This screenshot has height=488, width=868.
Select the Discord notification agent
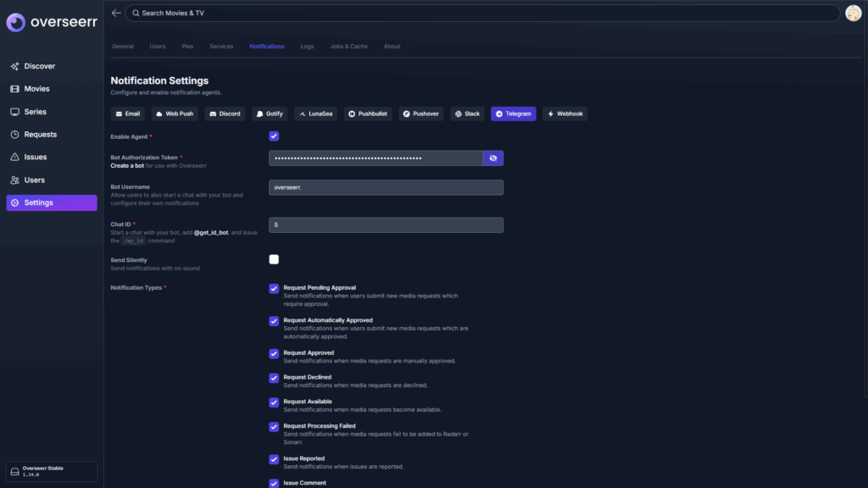225,114
